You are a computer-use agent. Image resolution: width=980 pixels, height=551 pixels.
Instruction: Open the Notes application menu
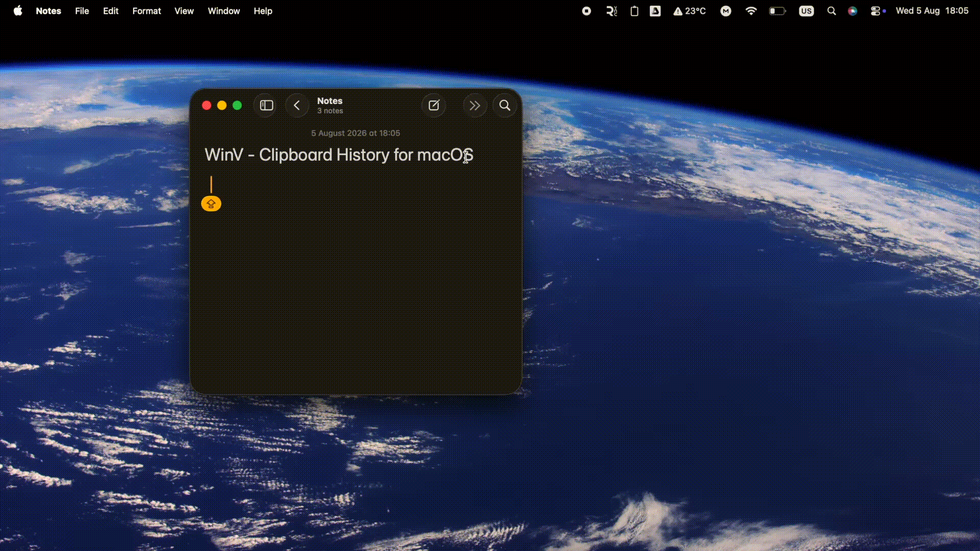point(48,11)
